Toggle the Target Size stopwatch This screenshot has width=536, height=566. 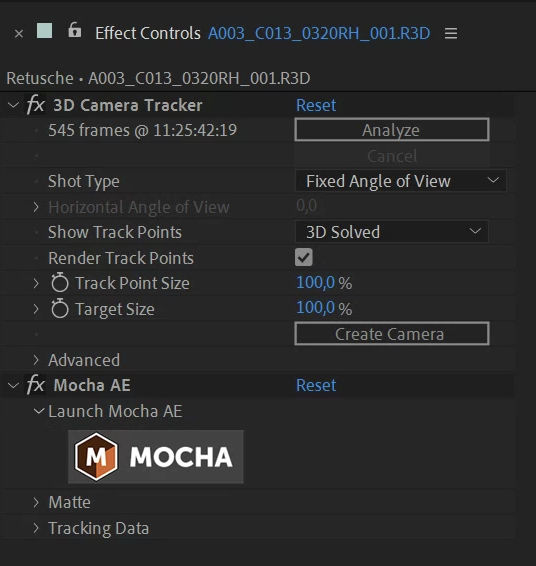click(x=60, y=308)
